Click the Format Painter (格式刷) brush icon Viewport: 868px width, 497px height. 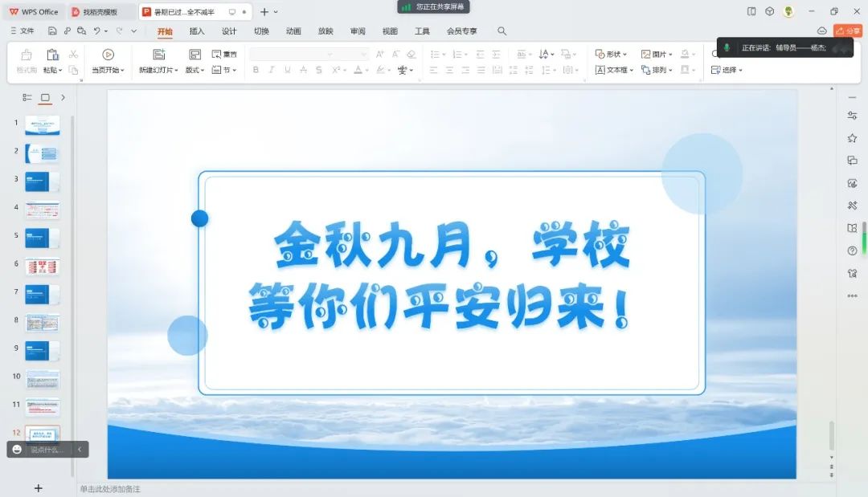pos(26,55)
